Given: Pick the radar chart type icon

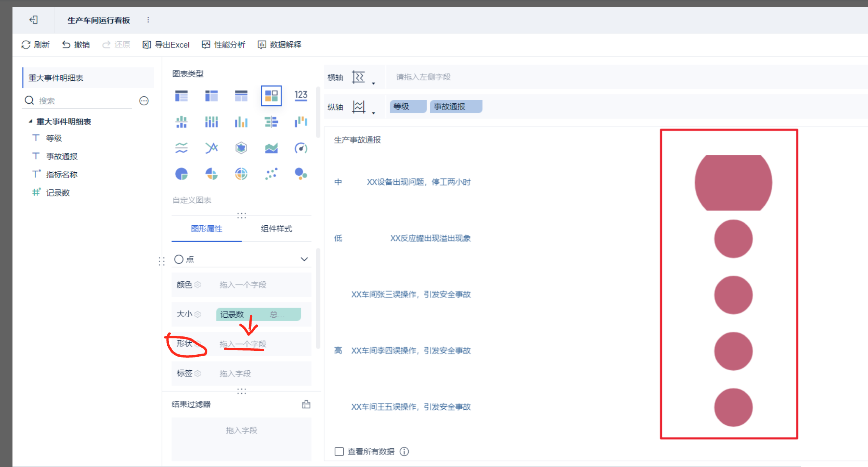Looking at the screenshot, I should tap(241, 148).
